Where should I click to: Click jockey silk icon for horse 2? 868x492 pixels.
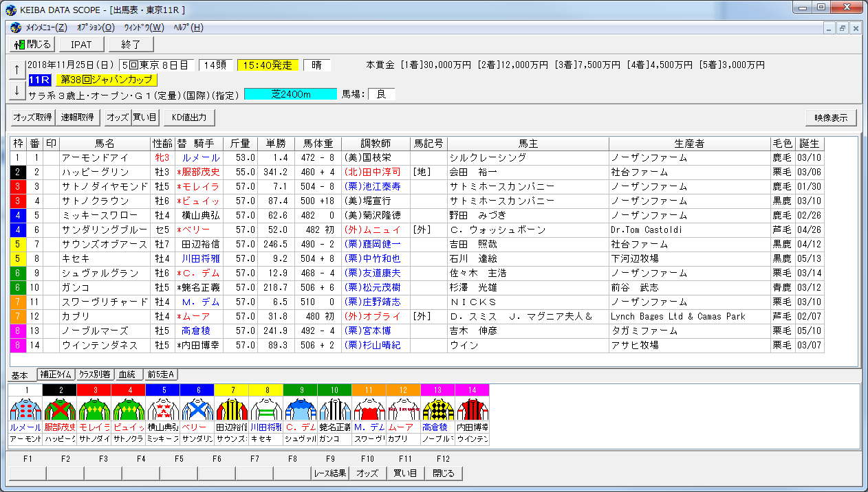[x=60, y=410]
